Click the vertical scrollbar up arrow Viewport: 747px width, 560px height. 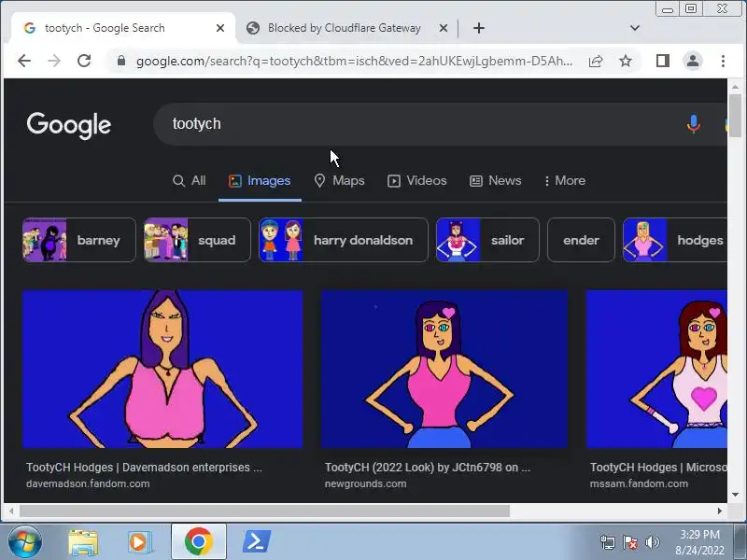(x=735, y=87)
